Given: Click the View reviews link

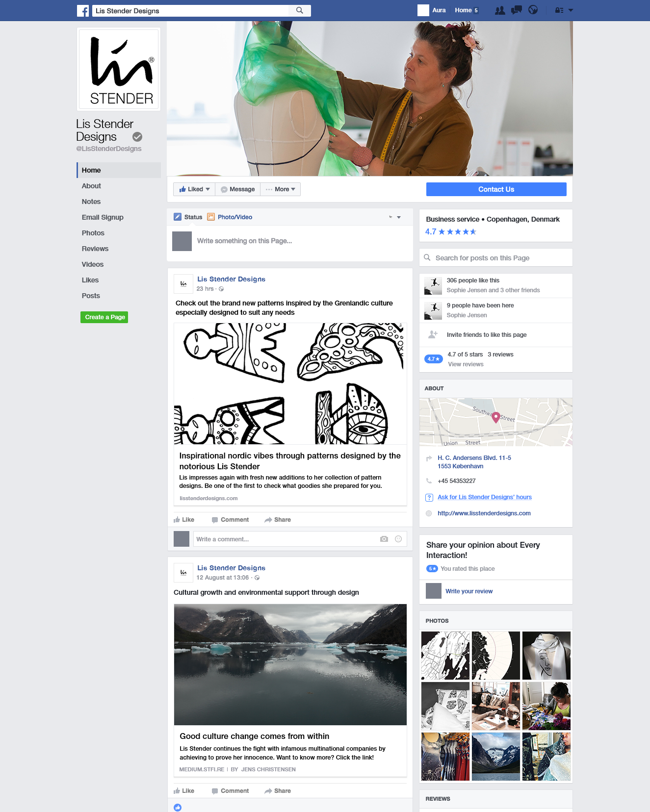Looking at the screenshot, I should point(466,364).
